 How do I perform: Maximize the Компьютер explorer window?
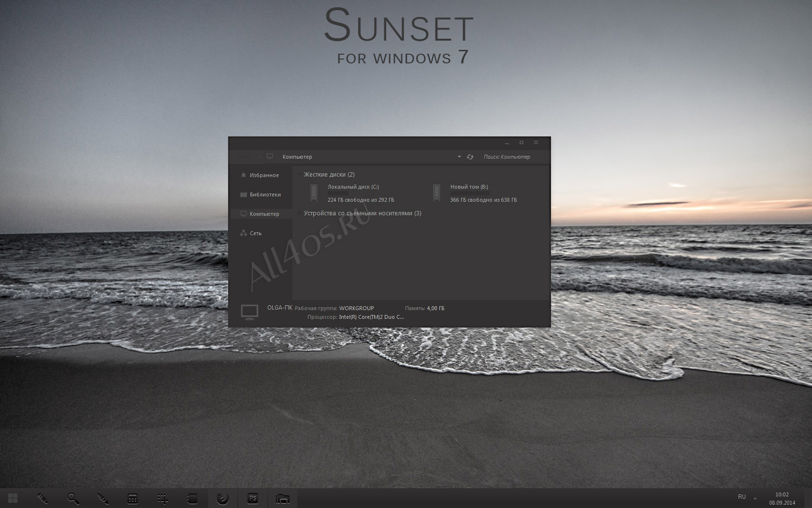(x=522, y=143)
